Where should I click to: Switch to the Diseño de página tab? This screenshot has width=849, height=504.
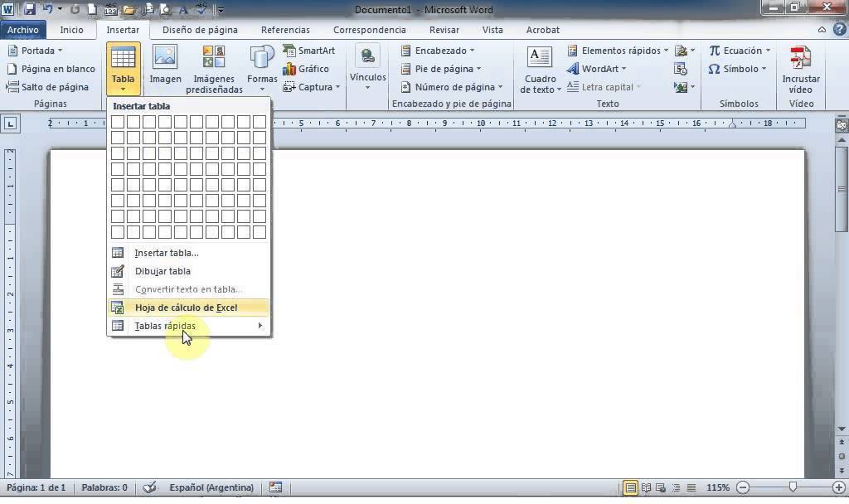[x=200, y=30]
